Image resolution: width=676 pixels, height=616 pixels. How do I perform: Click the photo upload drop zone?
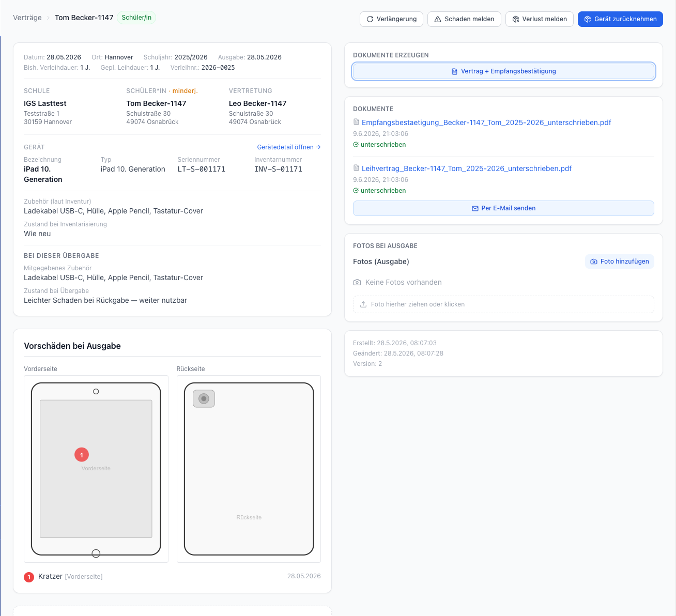[504, 304]
